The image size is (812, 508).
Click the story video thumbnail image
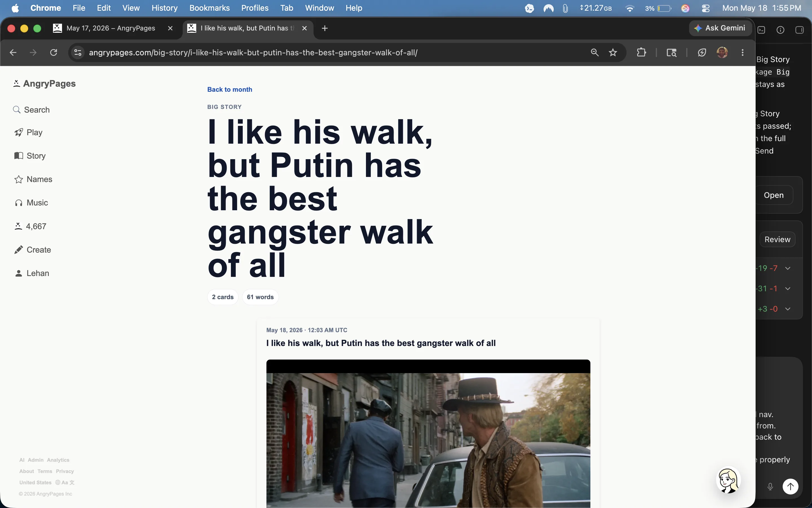click(428, 434)
